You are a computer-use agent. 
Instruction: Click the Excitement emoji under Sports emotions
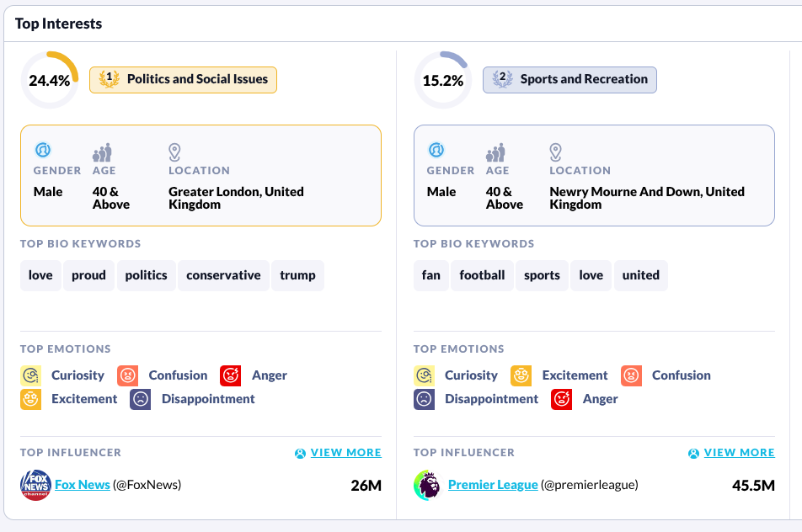tap(521, 375)
